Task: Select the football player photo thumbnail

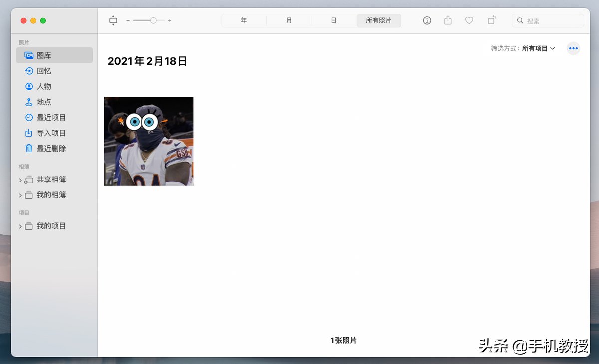Action: [149, 141]
